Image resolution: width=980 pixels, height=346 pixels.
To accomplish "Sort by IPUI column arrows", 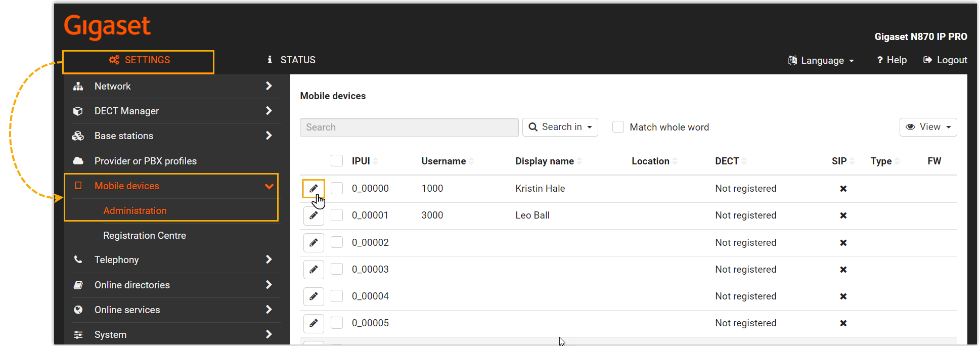I will (375, 161).
